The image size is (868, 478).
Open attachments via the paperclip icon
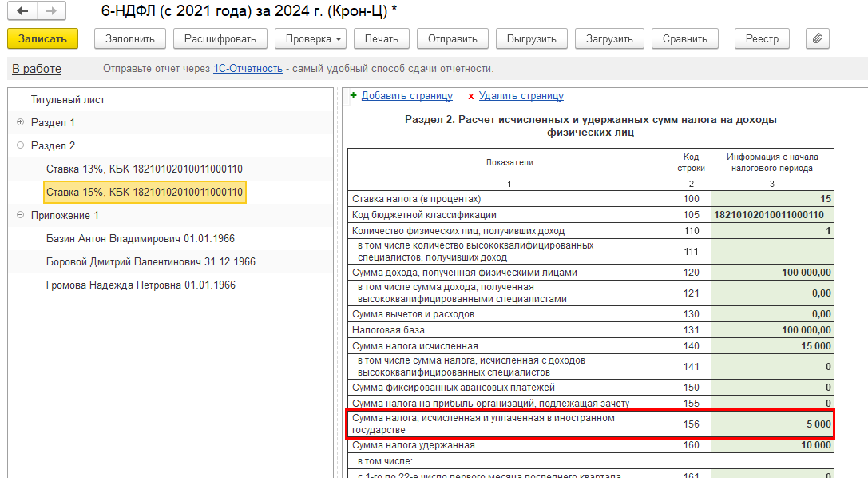(817, 39)
